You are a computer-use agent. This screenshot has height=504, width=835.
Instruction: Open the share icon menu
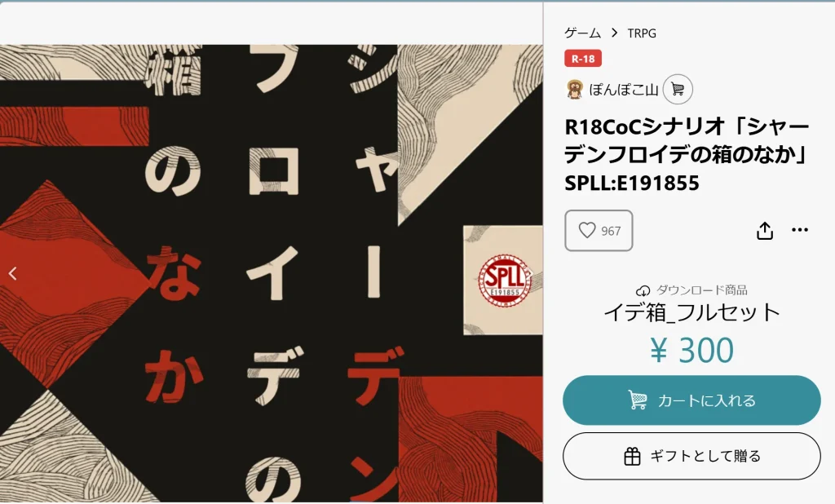(765, 230)
